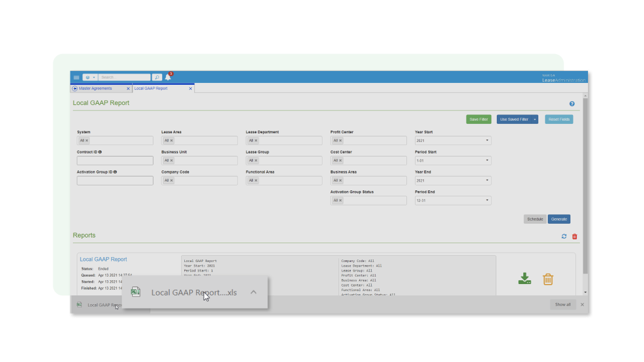The height and width of the screenshot is (362, 644).
Task: Open the hamburger navigation menu
Action: [76, 77]
